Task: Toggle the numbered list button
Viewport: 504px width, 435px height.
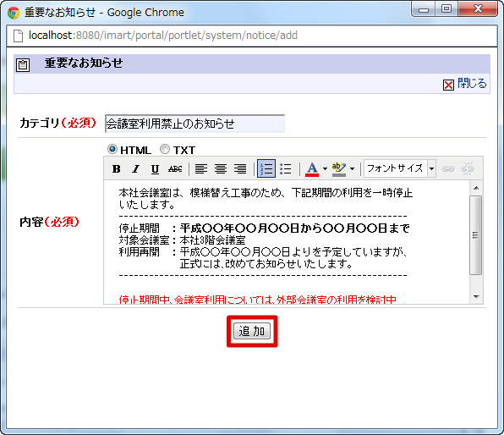Action: click(266, 168)
